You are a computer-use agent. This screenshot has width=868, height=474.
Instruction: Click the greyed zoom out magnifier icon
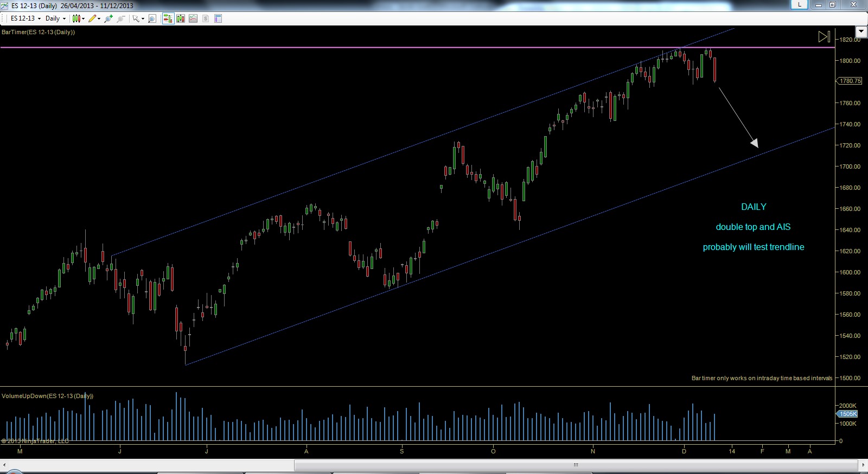click(120, 18)
